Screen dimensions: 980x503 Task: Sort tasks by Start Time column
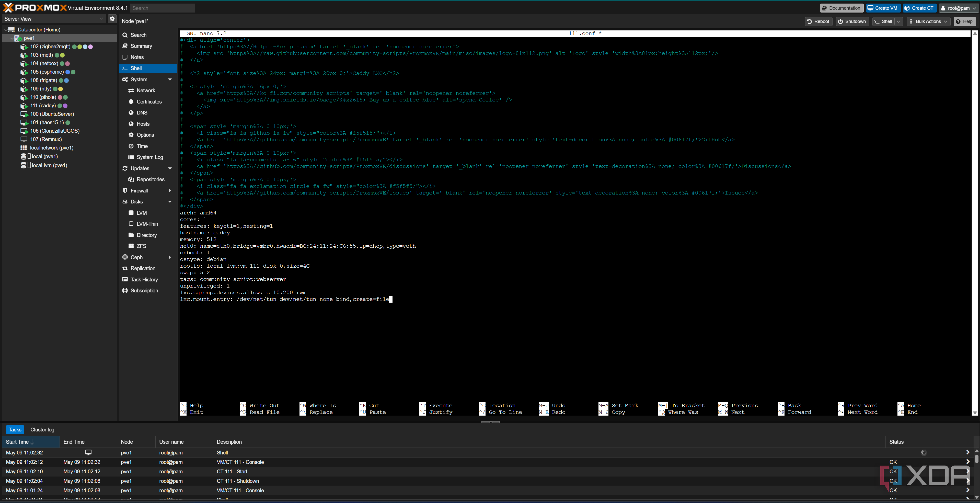point(31,442)
